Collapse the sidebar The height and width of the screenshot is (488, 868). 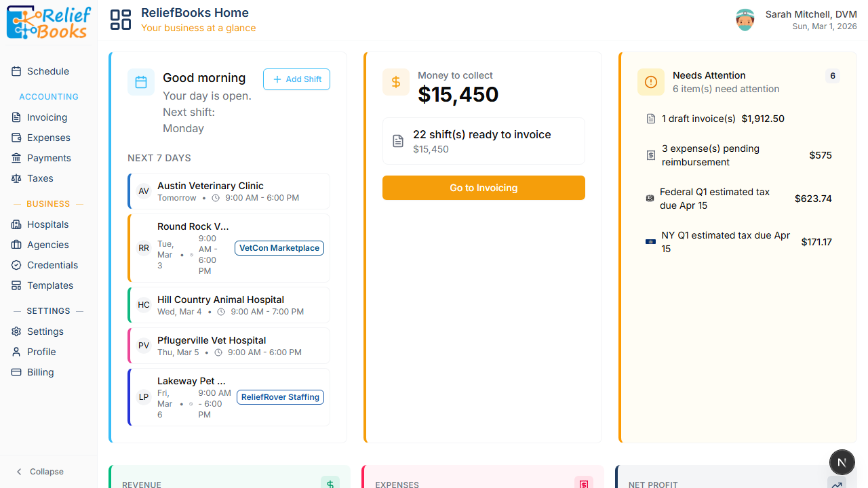(x=40, y=472)
